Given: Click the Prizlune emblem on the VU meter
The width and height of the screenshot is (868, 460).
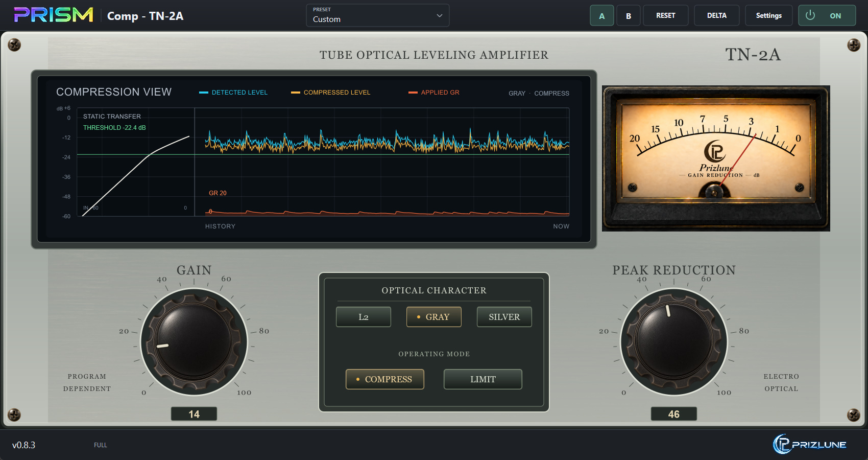Looking at the screenshot, I should pyautogui.click(x=715, y=151).
